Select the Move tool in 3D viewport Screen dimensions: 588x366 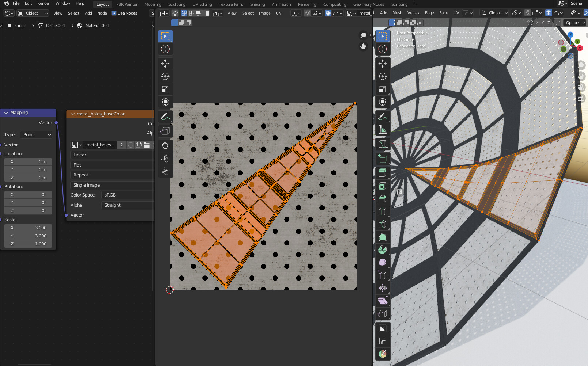click(x=383, y=64)
